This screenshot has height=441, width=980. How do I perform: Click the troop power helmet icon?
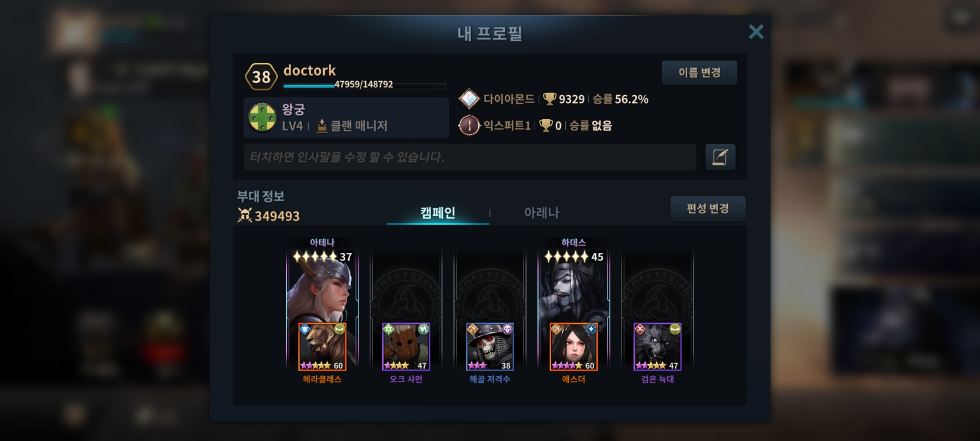click(245, 215)
